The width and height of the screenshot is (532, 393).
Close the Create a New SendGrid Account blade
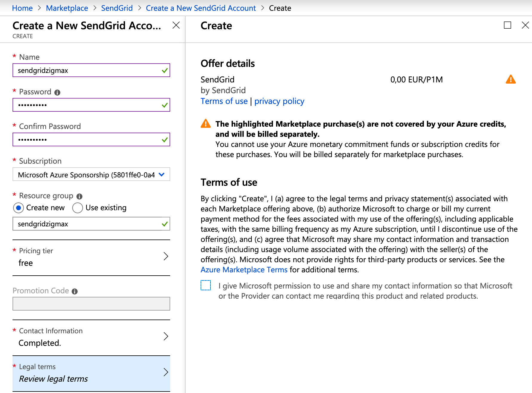point(176,25)
